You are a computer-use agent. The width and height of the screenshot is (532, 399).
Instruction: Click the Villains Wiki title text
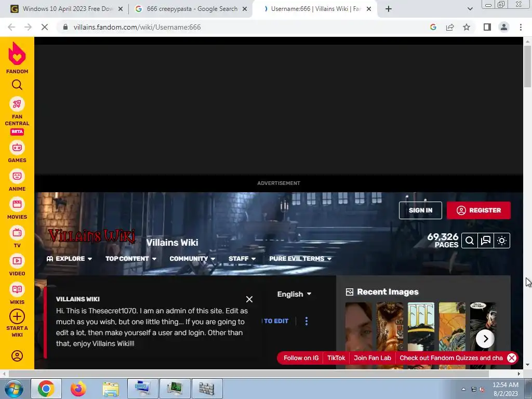pos(172,243)
